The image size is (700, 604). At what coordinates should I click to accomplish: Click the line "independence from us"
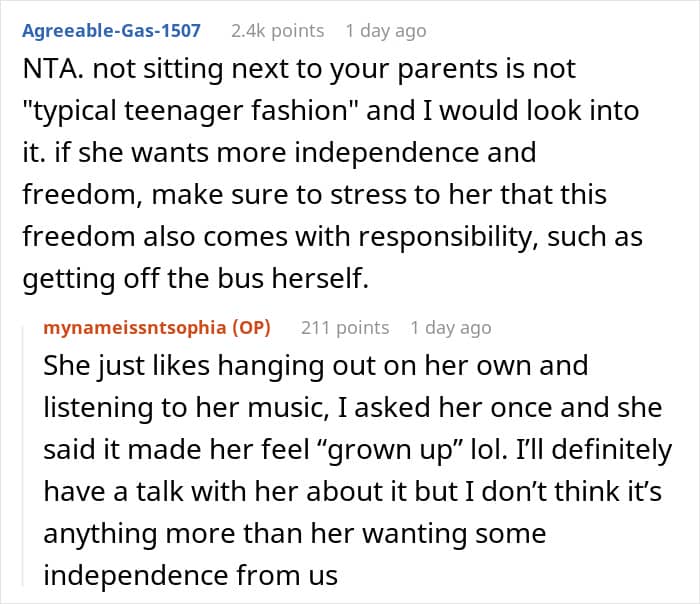(191, 575)
